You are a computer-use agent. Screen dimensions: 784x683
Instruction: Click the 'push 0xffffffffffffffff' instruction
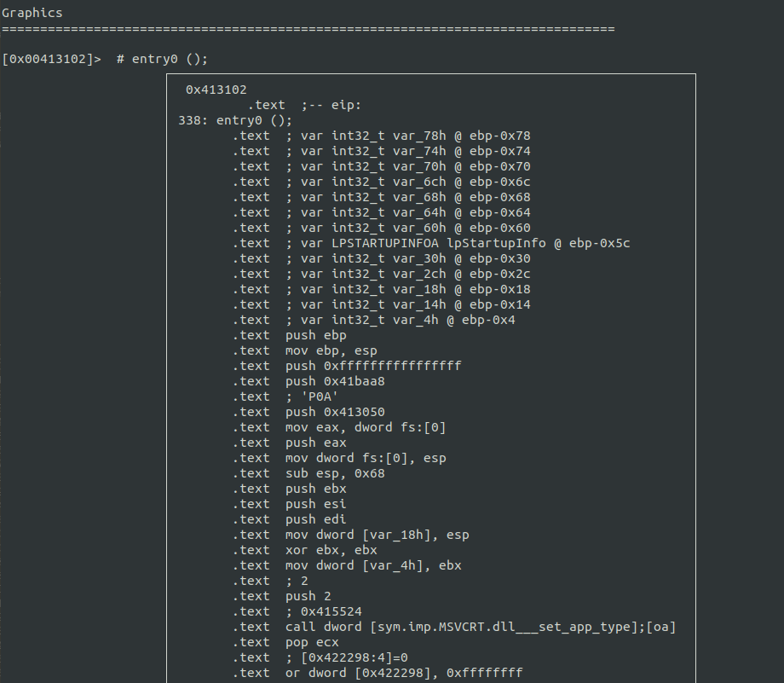point(373,366)
